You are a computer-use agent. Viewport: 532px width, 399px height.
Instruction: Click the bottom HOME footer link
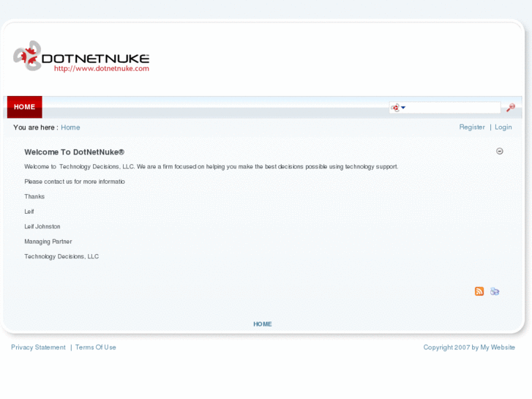[x=263, y=324]
